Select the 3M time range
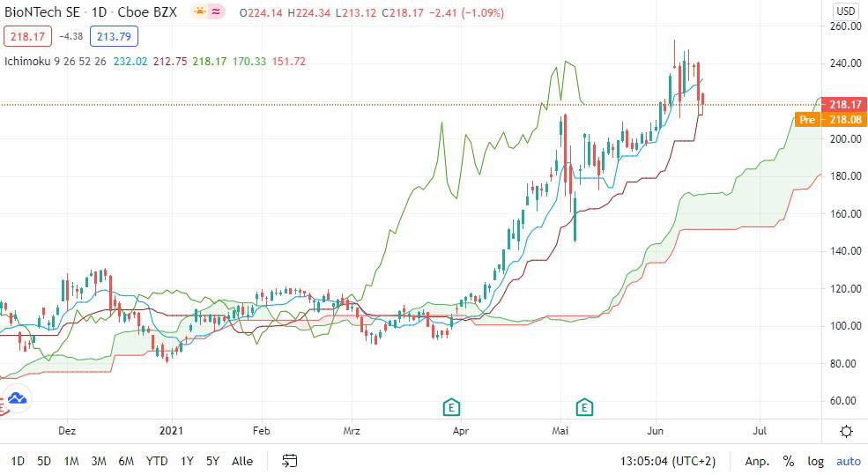This screenshot has height=475, width=868. 99,461
